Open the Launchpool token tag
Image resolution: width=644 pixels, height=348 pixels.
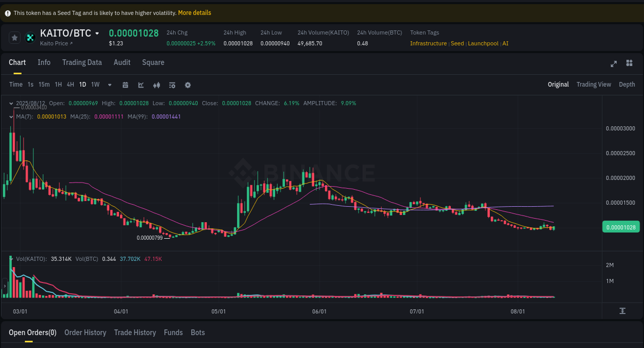tap(483, 43)
